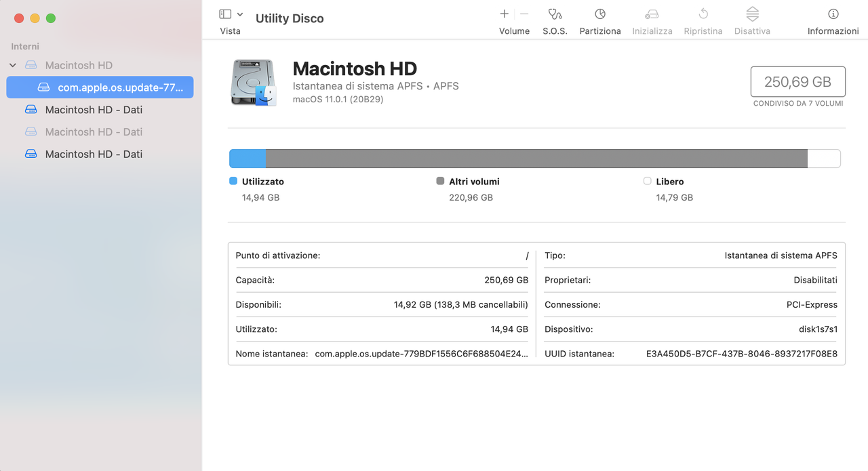Screen dimensions: 868x471
Task: Click the Libero legend label
Action: pos(670,182)
